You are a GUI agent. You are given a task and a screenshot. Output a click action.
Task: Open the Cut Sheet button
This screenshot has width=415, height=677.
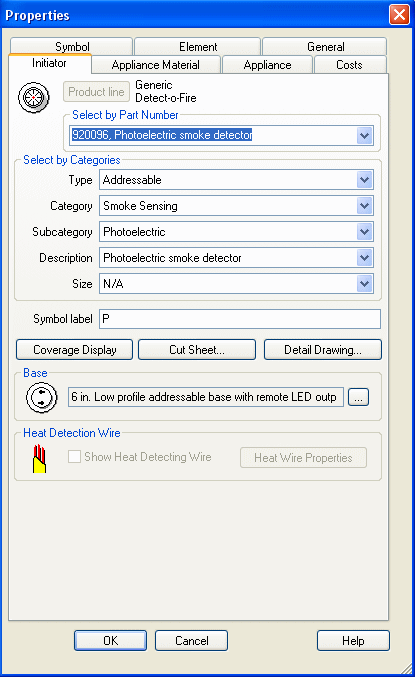(x=197, y=350)
